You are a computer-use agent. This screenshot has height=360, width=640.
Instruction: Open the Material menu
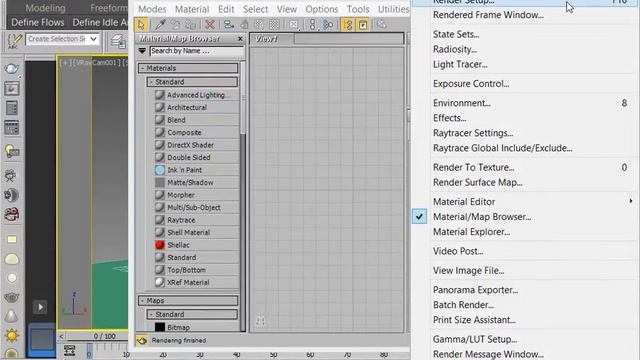point(192,9)
